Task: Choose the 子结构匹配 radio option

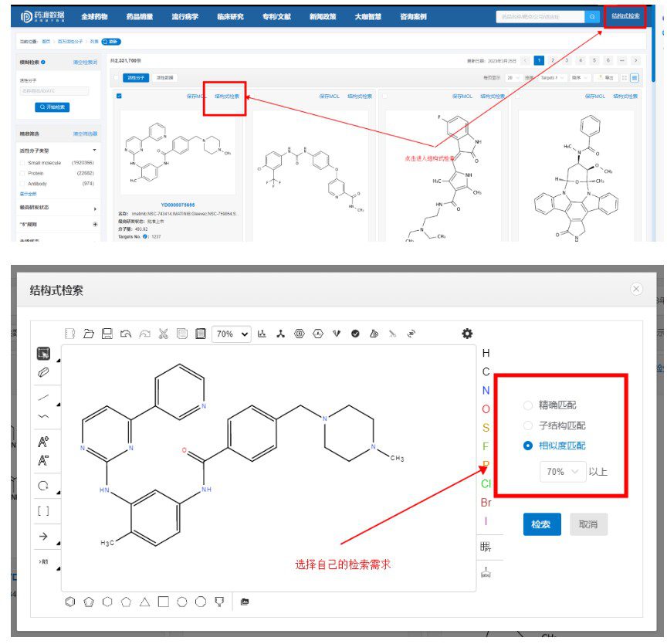Action: point(527,425)
